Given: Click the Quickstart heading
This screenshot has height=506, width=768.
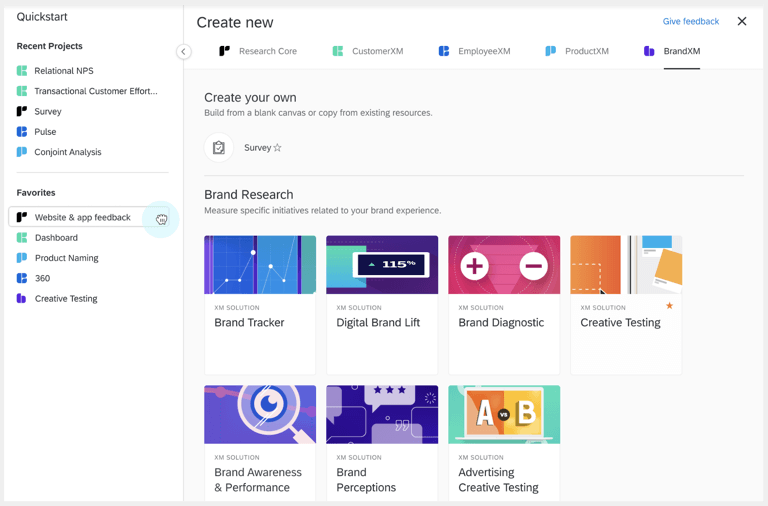Looking at the screenshot, I should pos(42,17).
